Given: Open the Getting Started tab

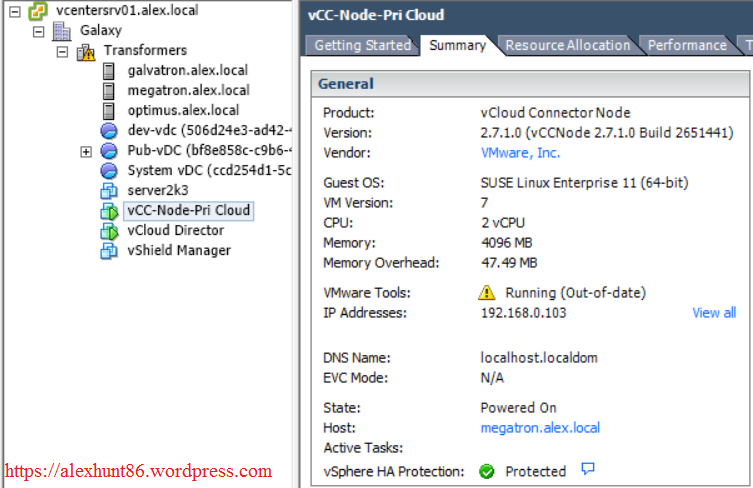Looking at the screenshot, I should (x=362, y=45).
